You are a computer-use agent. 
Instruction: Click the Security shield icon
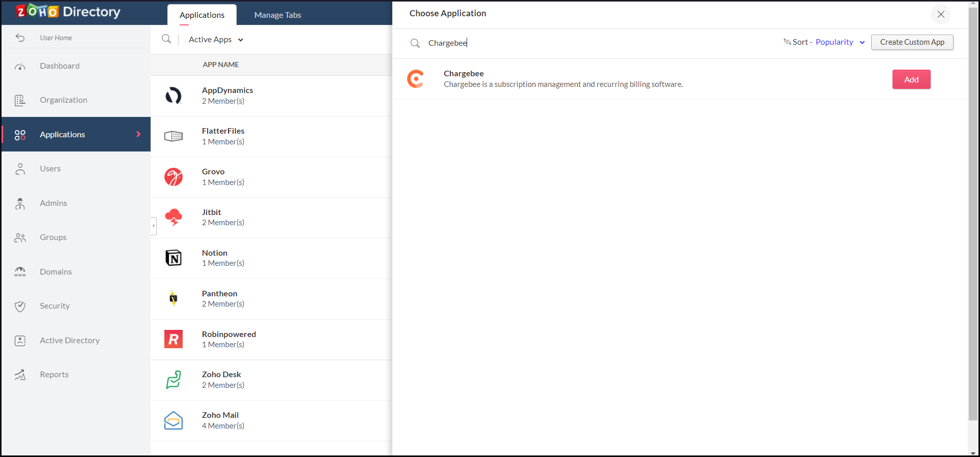(20, 306)
